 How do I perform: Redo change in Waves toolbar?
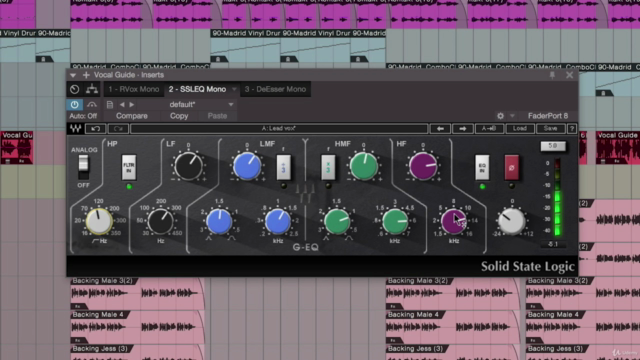pyautogui.click(x=118, y=129)
